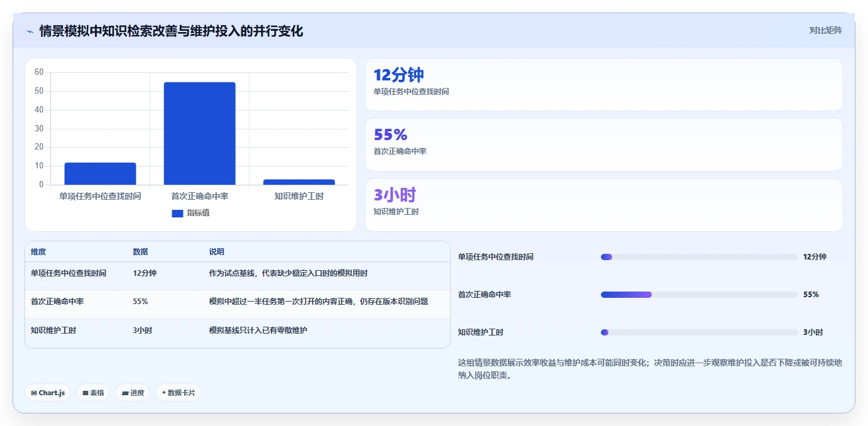Click the description 模拟基线只计入已有零散维护

258,330
